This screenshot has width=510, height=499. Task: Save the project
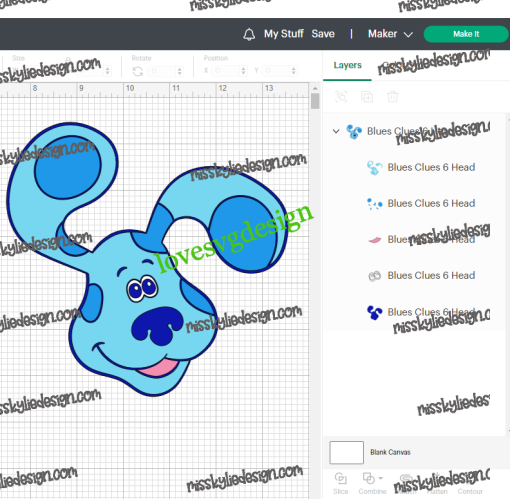323,34
